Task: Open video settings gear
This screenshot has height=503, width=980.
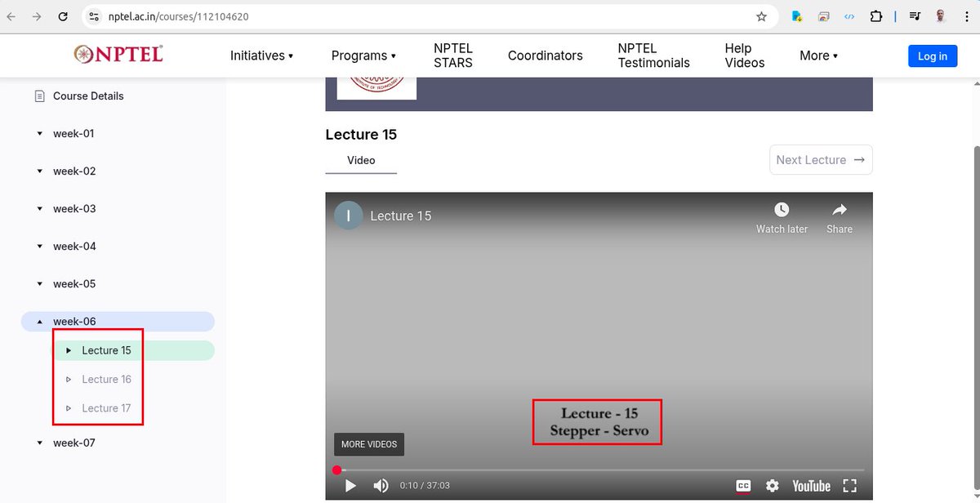Action: click(773, 486)
